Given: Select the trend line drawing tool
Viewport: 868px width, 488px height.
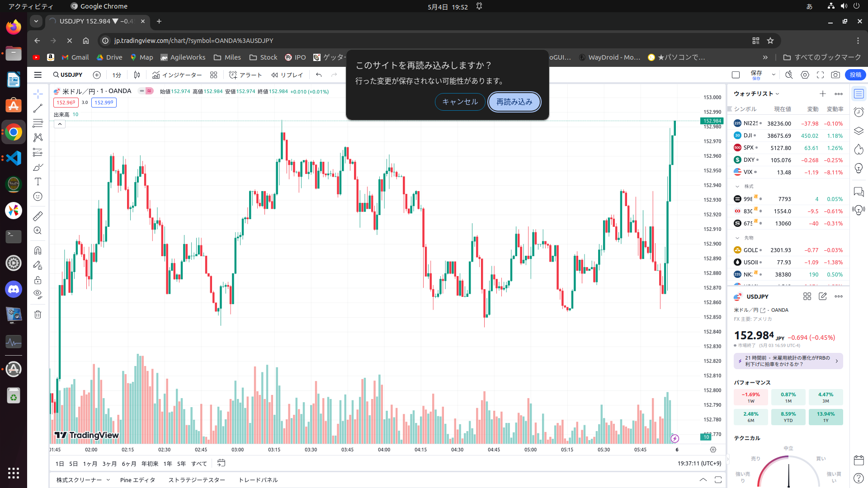Looking at the screenshot, I should pos(38,108).
